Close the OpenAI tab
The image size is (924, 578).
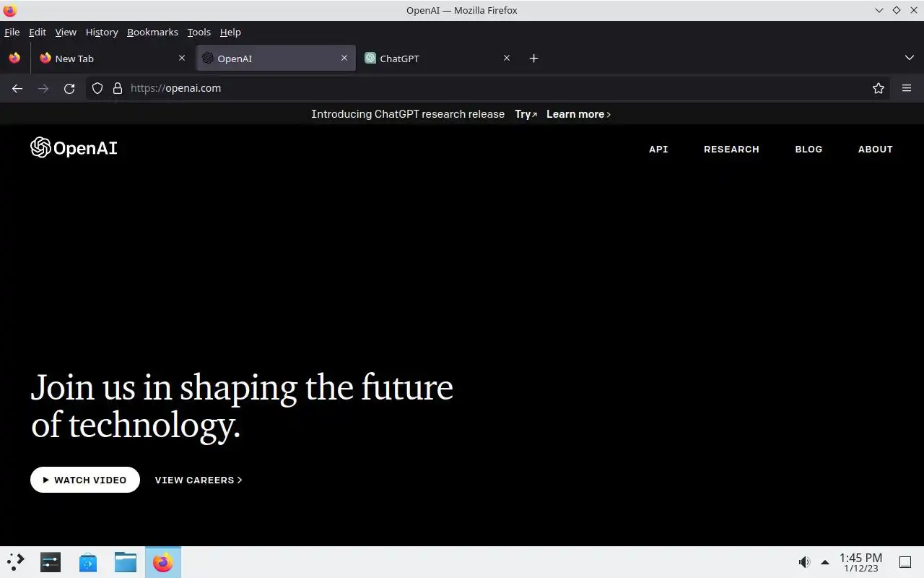tap(344, 58)
